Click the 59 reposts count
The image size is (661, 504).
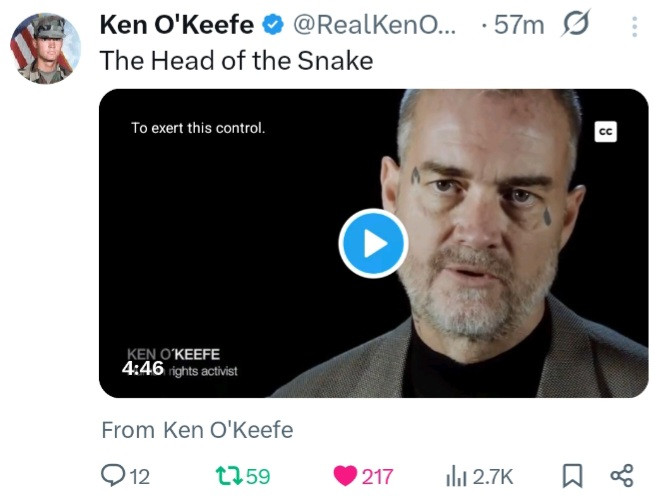258,477
